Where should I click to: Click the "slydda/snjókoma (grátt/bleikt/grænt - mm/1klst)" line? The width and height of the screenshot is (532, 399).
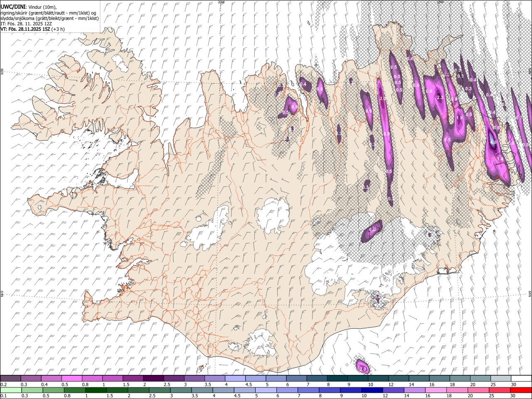pos(49,18)
